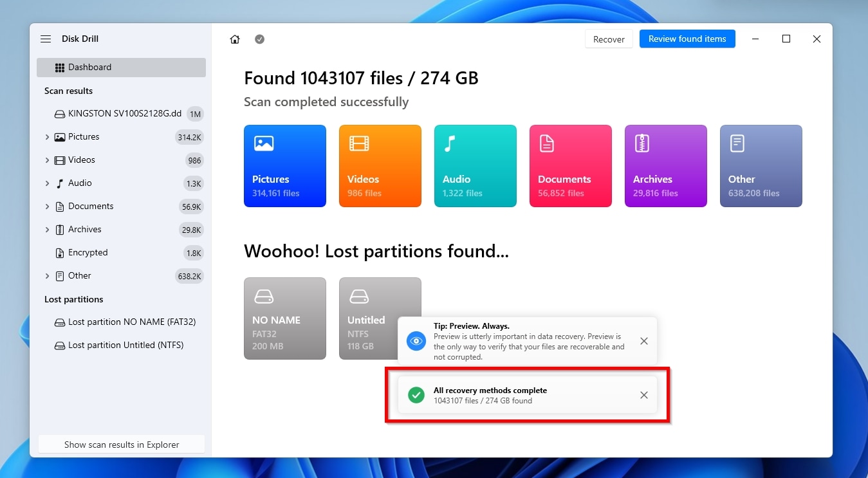Expand the Videos tree in sidebar

(47, 160)
